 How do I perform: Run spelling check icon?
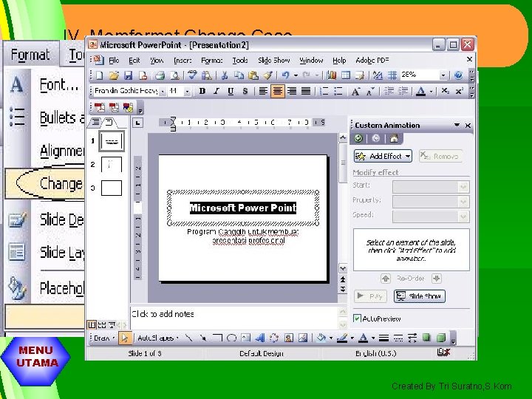click(192, 75)
